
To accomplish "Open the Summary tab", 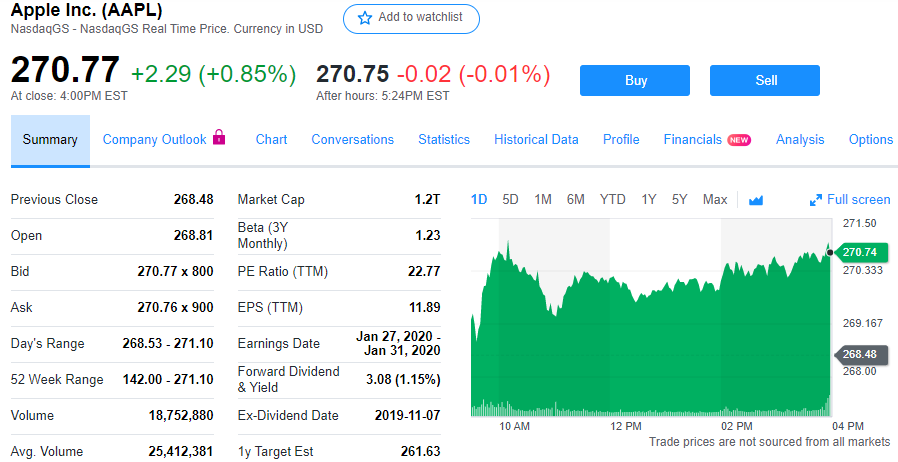I will pyautogui.click(x=50, y=140).
